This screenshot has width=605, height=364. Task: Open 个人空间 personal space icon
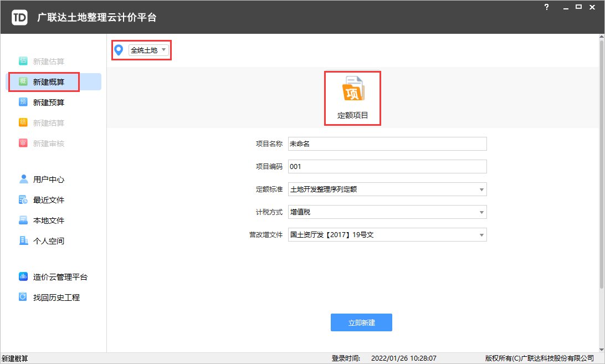23,240
